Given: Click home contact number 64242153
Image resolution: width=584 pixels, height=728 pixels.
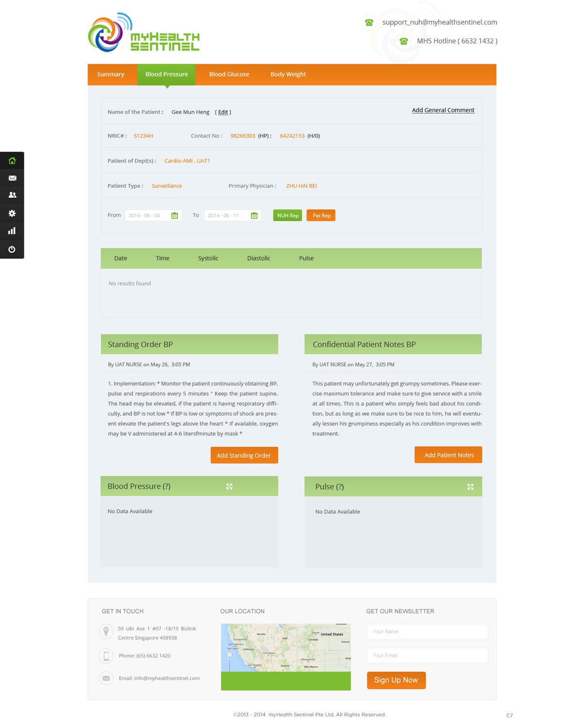Looking at the screenshot, I should pyautogui.click(x=292, y=136).
